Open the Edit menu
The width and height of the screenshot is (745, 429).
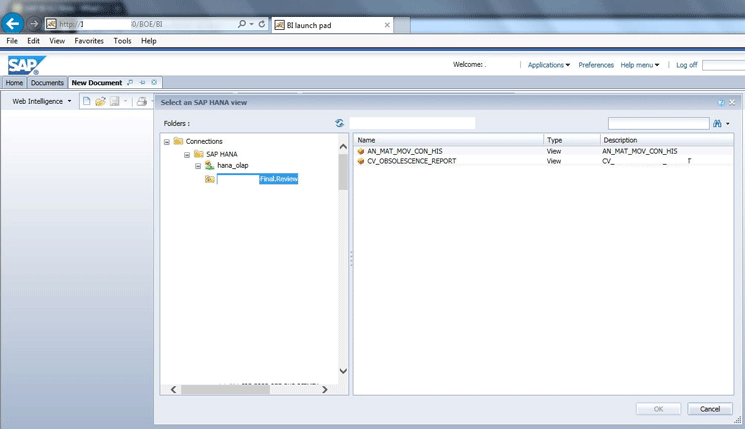click(33, 41)
